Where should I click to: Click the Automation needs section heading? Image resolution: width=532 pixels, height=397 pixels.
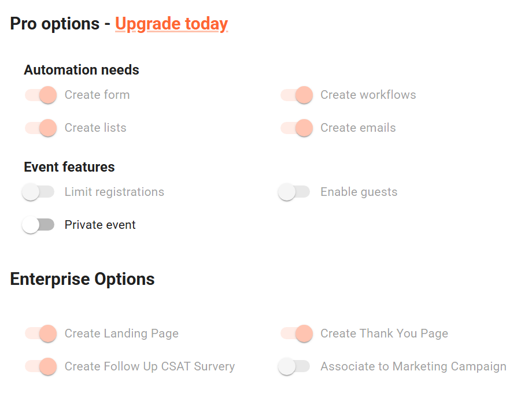coord(82,70)
